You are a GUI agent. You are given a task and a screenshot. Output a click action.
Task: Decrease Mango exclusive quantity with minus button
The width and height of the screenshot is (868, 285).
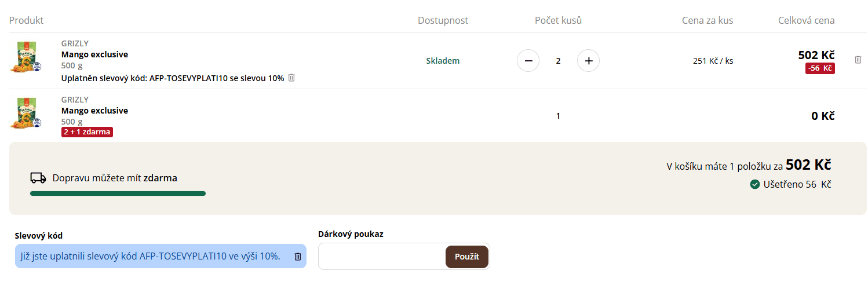[528, 61]
